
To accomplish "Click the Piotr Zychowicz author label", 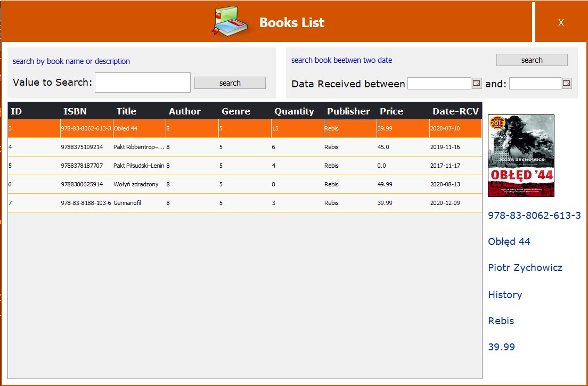I will coord(525,268).
